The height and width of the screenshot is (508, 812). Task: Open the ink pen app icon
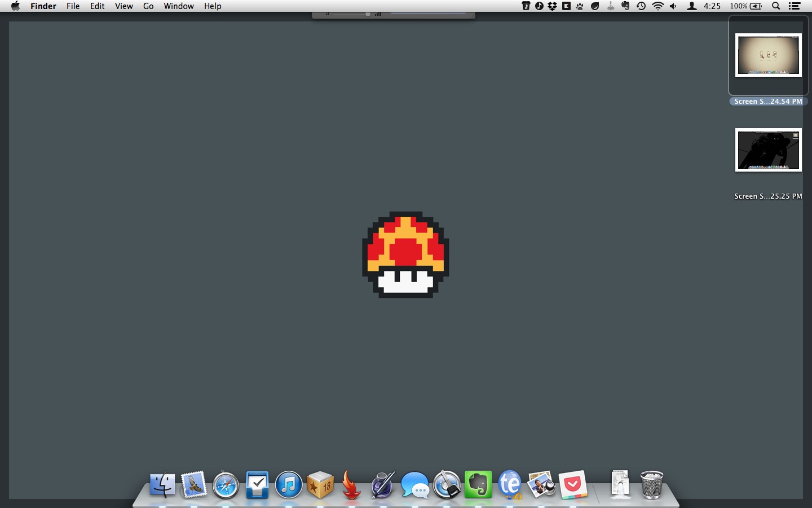coord(383,484)
